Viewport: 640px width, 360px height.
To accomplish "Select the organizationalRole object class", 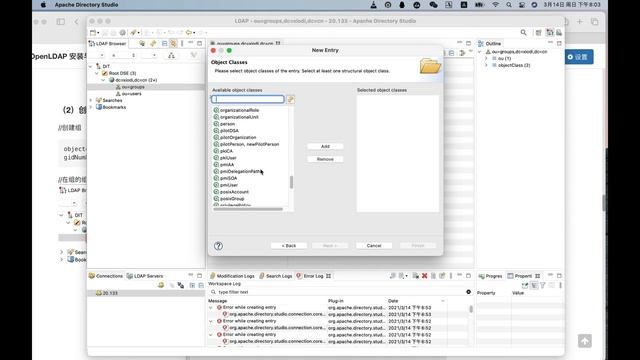I will pos(239,110).
